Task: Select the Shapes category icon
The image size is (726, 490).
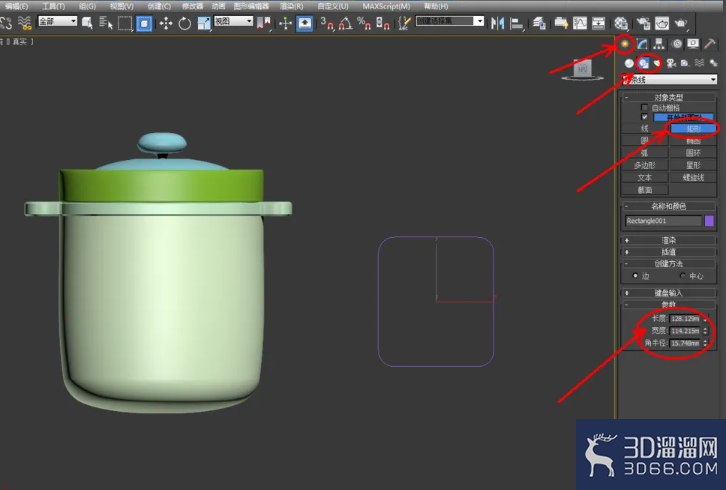Action: coord(644,63)
